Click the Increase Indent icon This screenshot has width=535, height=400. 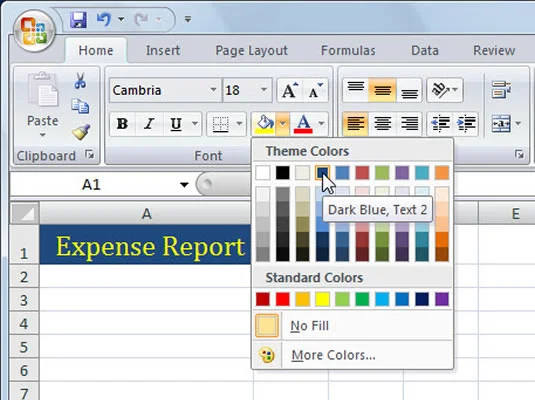coord(466,124)
